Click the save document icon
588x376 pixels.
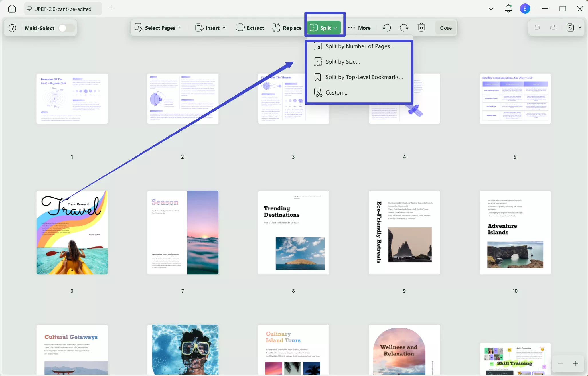point(570,27)
